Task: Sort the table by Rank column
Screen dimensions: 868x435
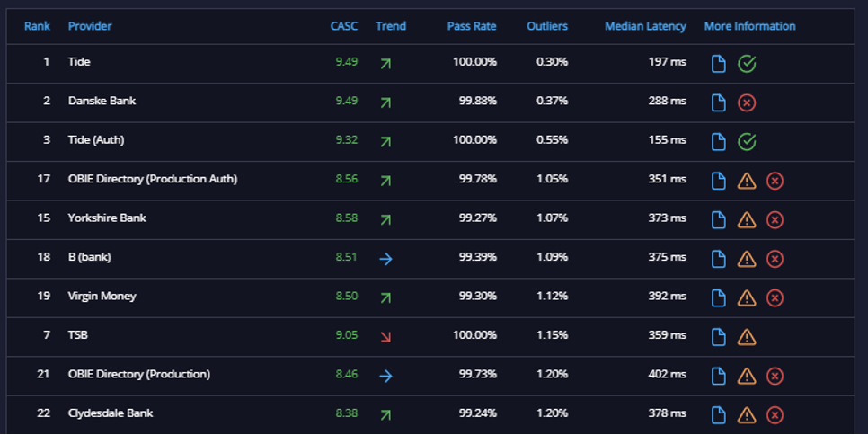Action: [37, 26]
